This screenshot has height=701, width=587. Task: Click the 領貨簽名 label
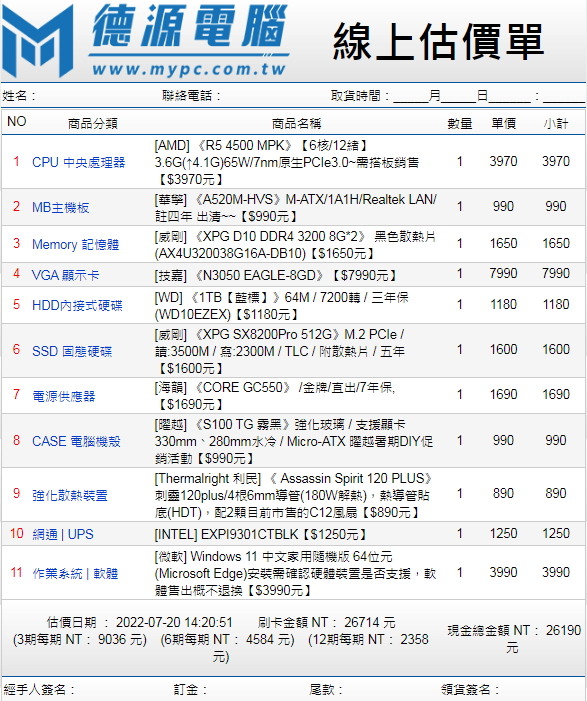click(x=469, y=689)
